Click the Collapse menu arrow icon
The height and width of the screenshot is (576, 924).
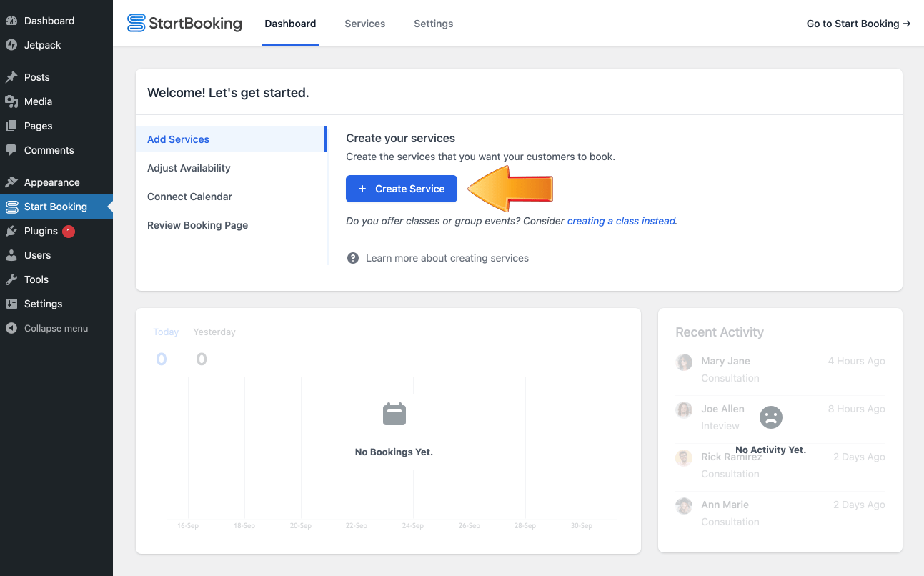[x=11, y=329]
